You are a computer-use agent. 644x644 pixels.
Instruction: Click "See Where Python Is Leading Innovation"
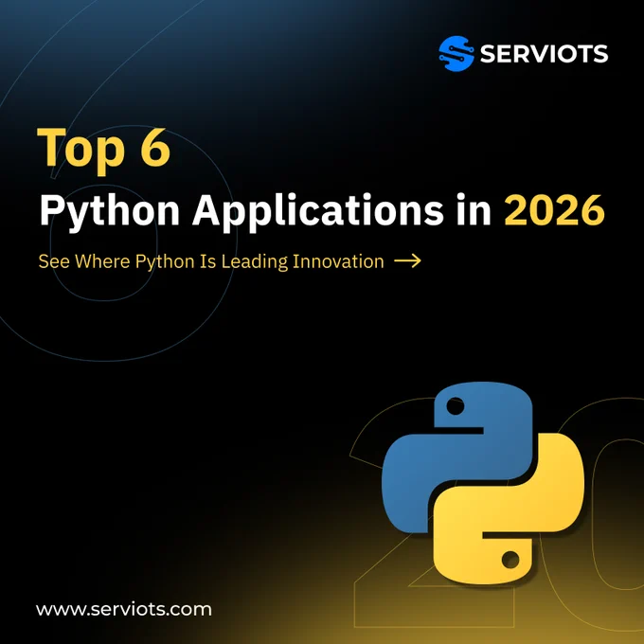point(211,261)
